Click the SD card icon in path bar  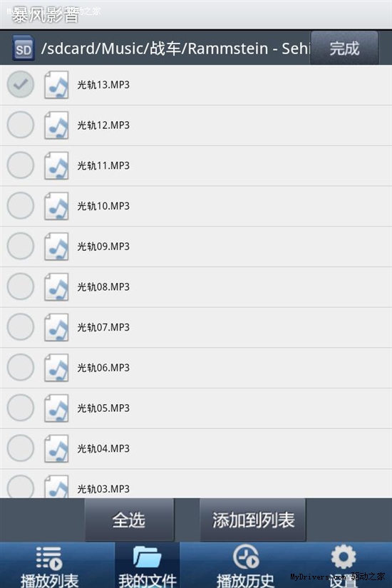tap(24, 48)
